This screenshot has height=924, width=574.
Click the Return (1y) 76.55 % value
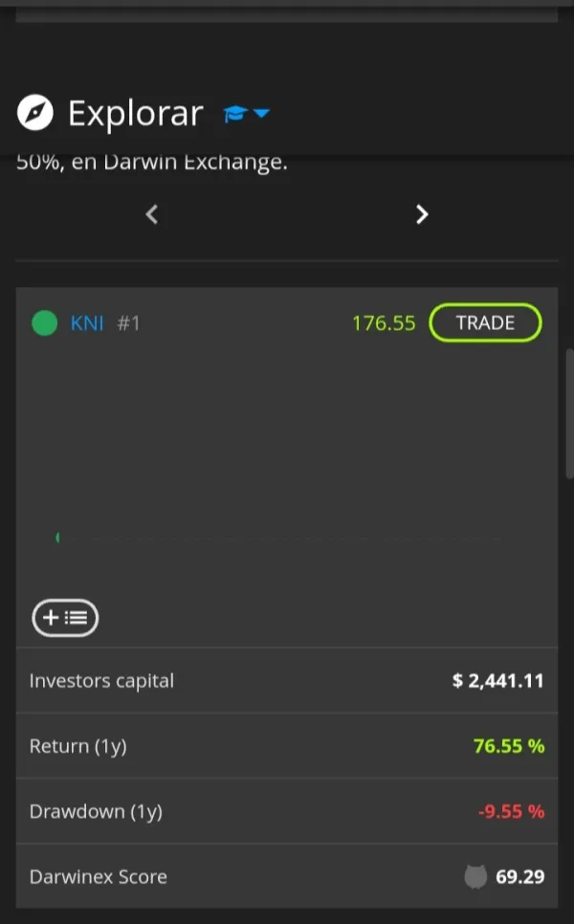(x=508, y=746)
